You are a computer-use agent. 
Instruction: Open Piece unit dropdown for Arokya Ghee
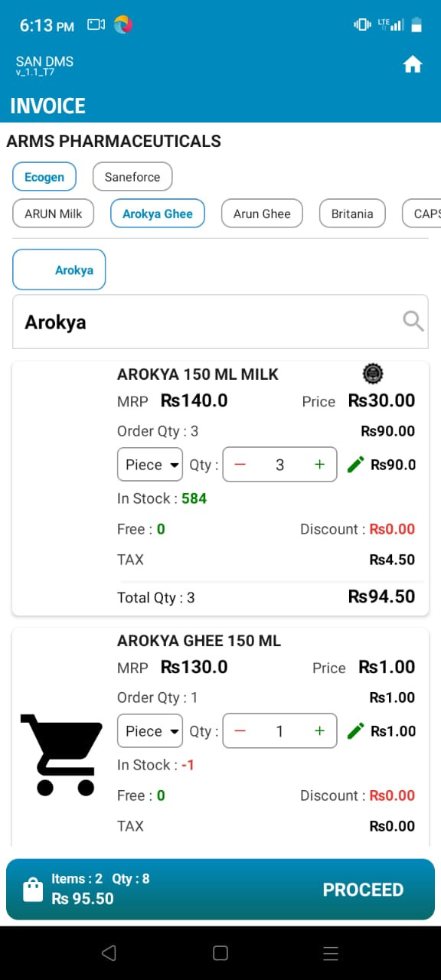(x=150, y=731)
